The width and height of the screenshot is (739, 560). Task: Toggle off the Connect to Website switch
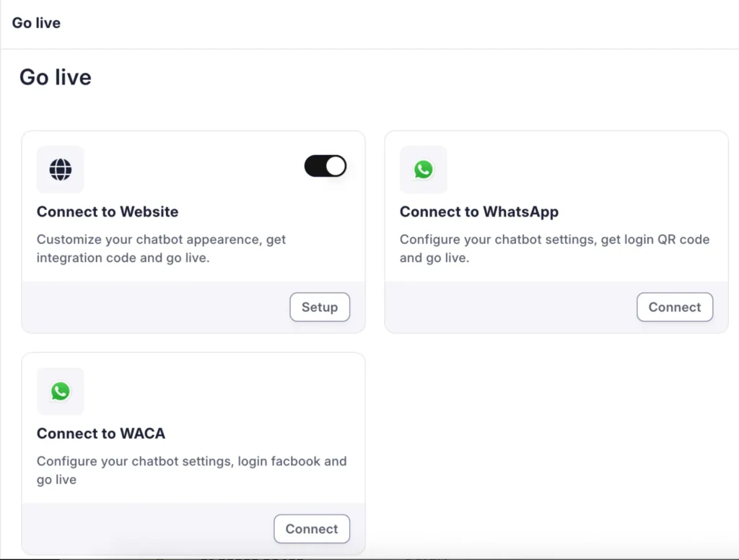click(325, 166)
